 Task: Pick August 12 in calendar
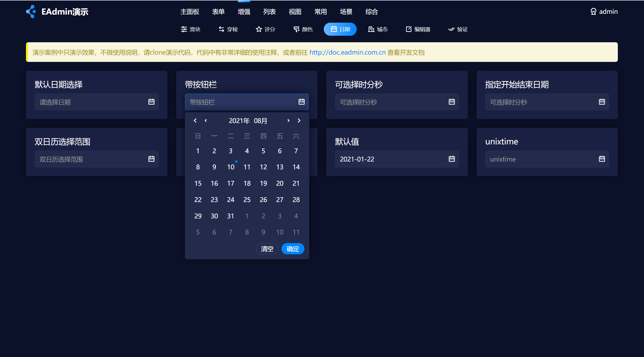click(x=263, y=167)
